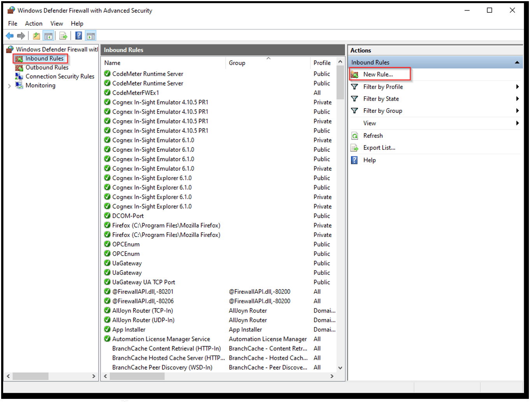
Task: Select @FirewallAPI.dll,-80201 rule
Action: pyautogui.click(x=143, y=291)
